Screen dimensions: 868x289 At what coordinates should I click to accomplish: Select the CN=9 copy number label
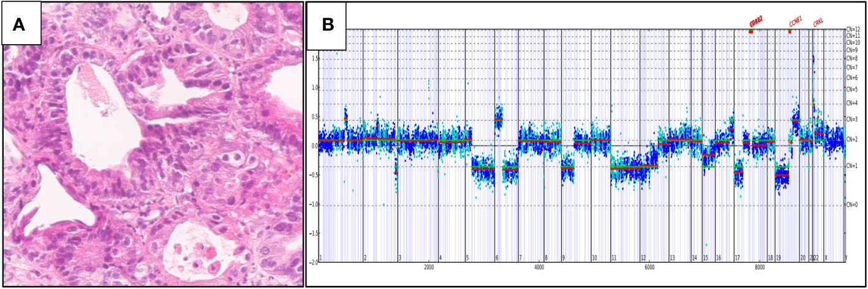[852, 50]
